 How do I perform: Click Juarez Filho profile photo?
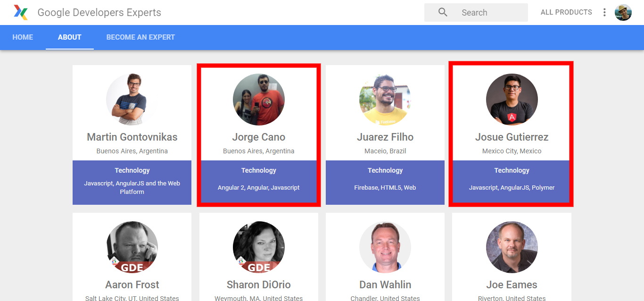point(385,99)
